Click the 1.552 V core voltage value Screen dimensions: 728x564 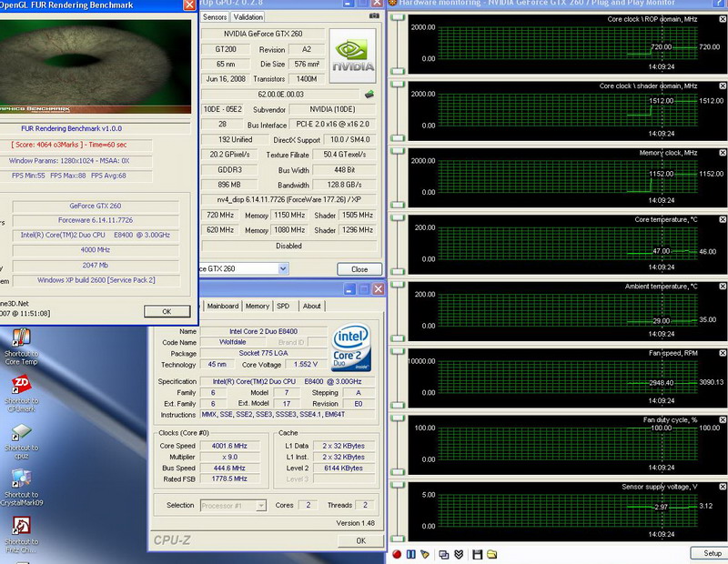[x=306, y=365]
